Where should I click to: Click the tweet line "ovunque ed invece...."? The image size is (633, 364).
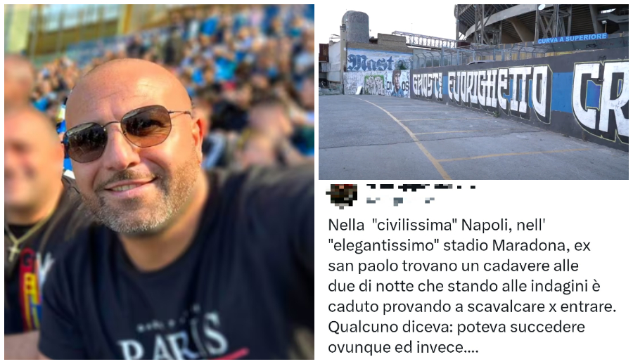coord(403,347)
